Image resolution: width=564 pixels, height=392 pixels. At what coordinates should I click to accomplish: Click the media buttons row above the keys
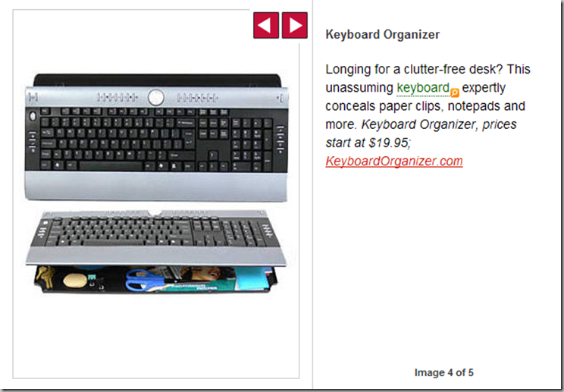pyautogui.click(x=157, y=98)
